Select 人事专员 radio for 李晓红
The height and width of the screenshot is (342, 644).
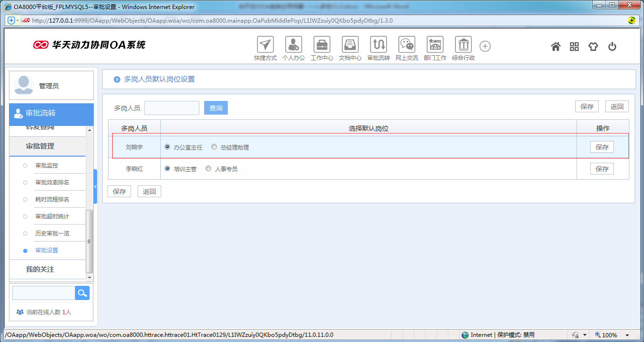click(x=208, y=168)
